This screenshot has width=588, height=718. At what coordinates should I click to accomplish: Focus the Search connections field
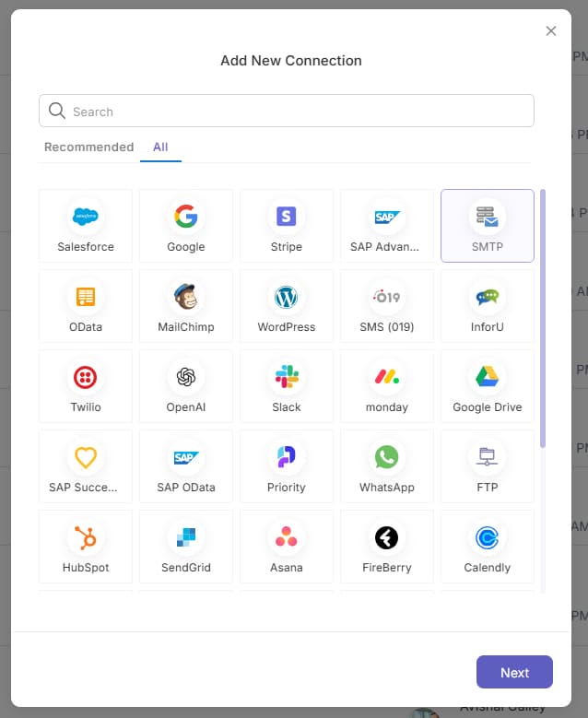pos(287,111)
